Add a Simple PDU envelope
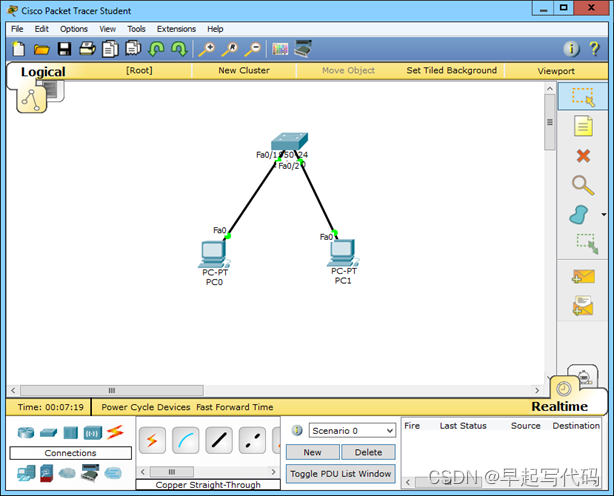This screenshot has width=614, height=496. pos(583,276)
